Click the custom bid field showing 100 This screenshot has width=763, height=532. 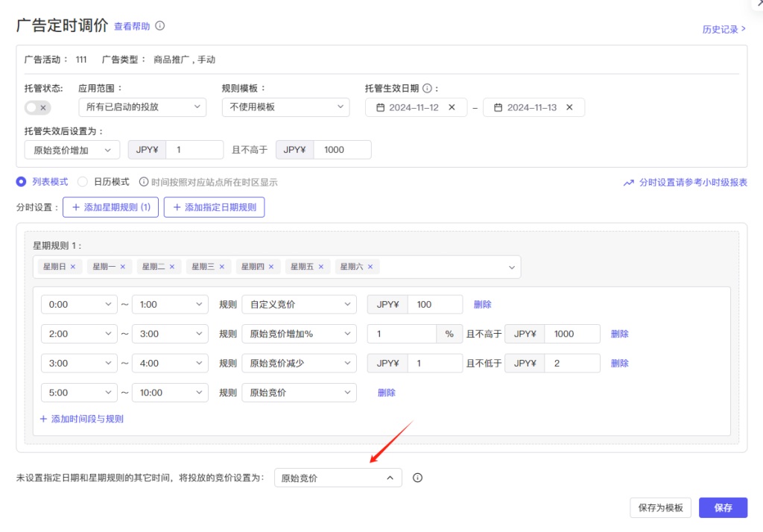click(435, 304)
